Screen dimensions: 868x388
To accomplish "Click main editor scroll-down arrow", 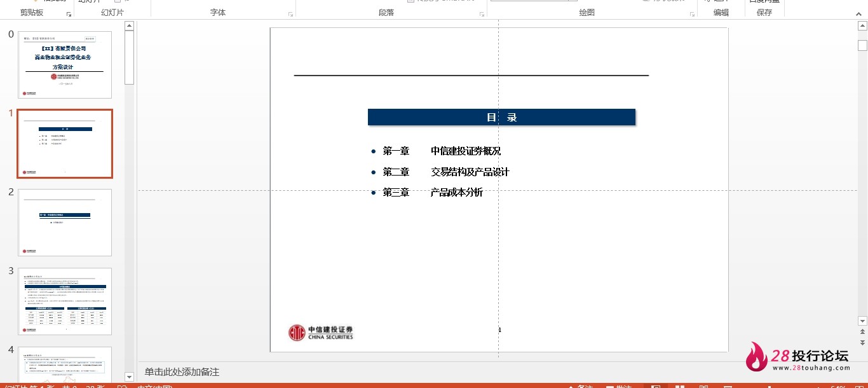I will tap(862, 321).
